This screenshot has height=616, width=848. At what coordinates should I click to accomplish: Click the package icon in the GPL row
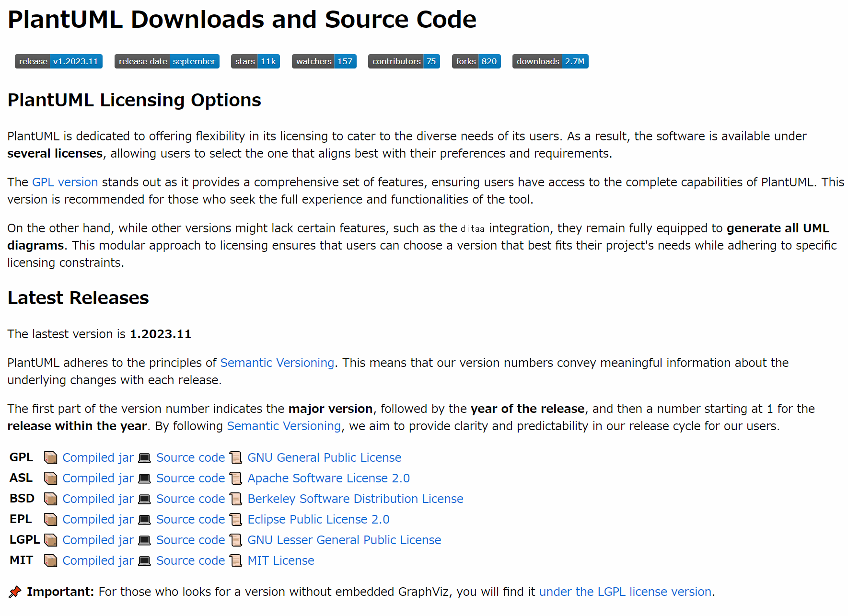(51, 458)
